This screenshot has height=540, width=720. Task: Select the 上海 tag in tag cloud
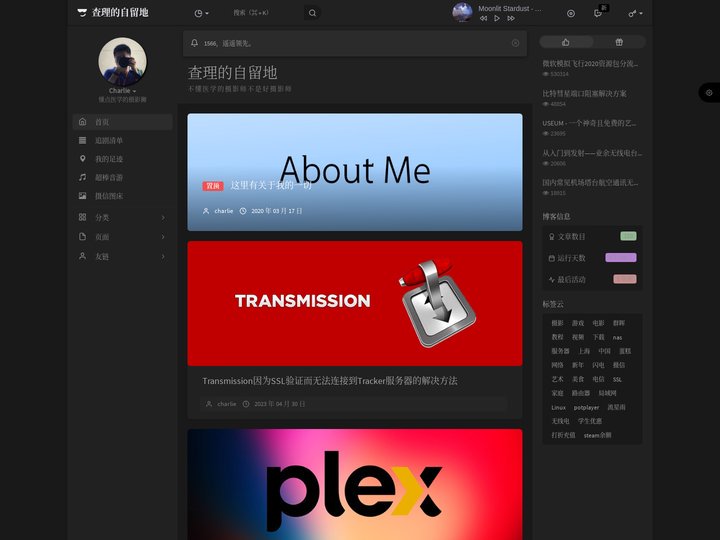click(584, 351)
